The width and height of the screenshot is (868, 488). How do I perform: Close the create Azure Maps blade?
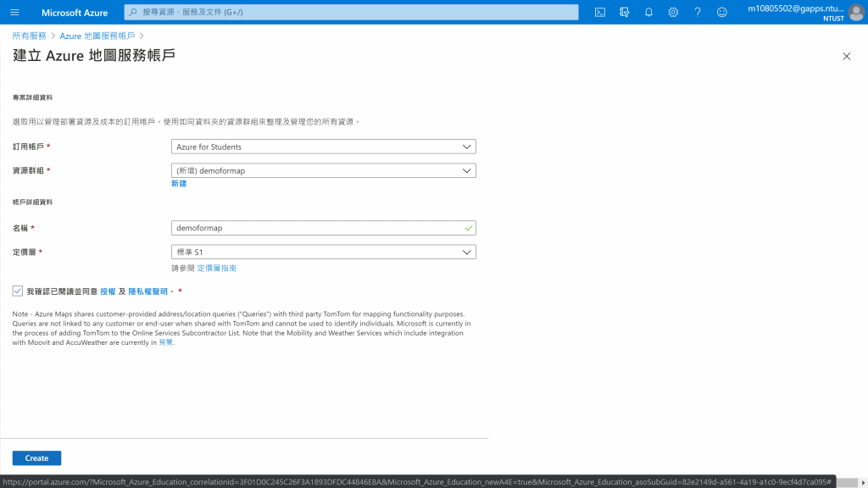tap(847, 57)
